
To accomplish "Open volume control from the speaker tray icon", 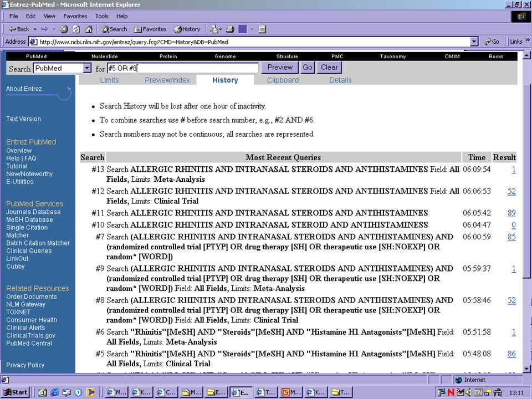I will (469, 392).
